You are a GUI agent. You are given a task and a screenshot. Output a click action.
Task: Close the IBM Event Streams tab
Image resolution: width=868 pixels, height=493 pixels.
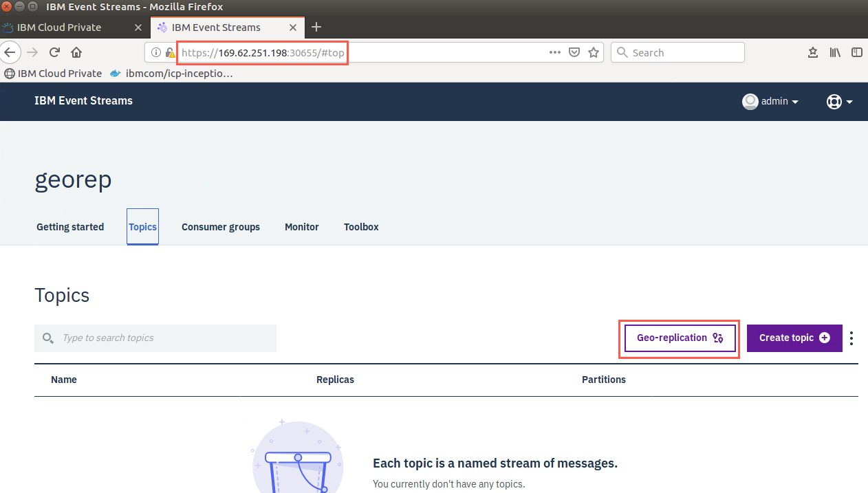pos(293,28)
